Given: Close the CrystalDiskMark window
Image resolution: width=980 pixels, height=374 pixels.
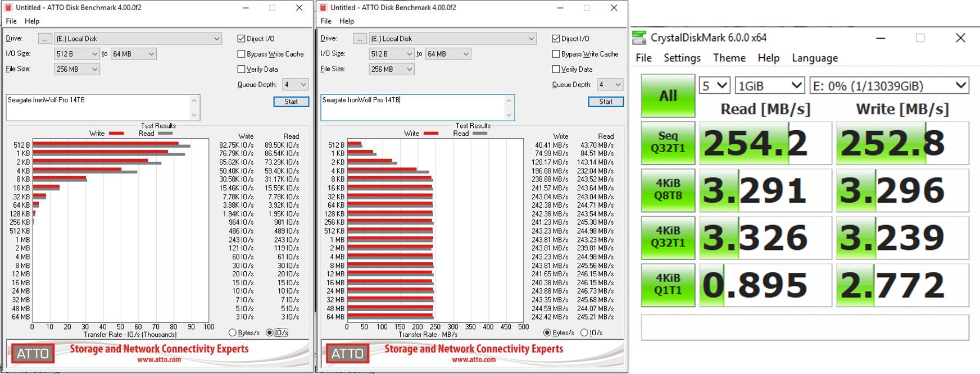Looking at the screenshot, I should tap(960, 38).
